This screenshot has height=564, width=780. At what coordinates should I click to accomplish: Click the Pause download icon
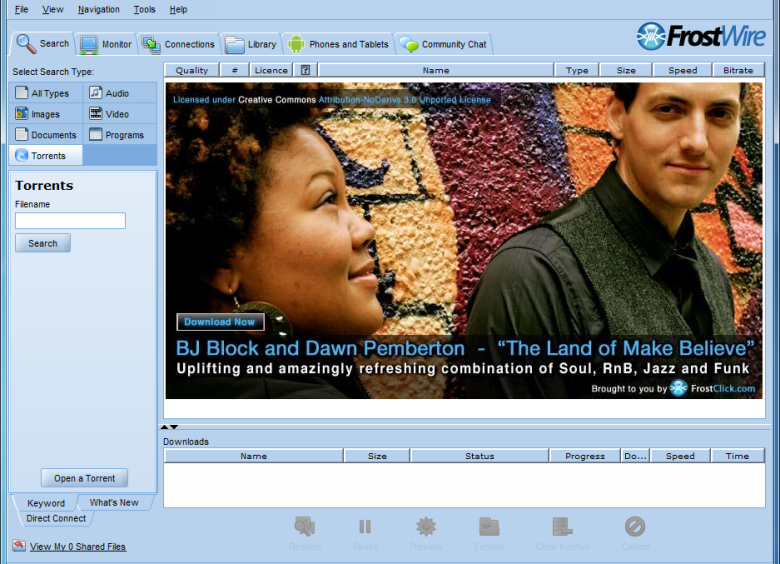(365, 527)
